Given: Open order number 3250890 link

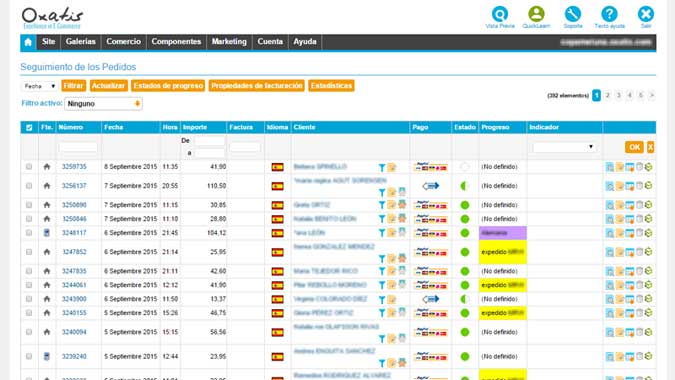Looking at the screenshot, I should [x=74, y=205].
